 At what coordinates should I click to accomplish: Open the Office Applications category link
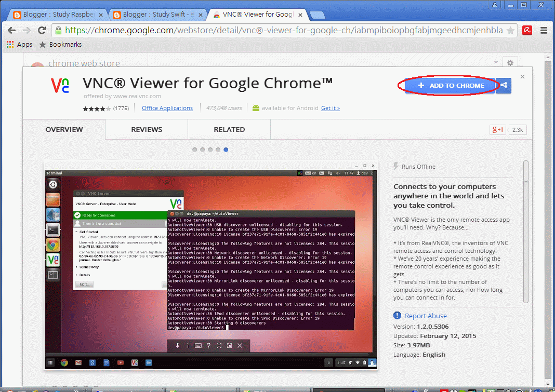click(x=167, y=109)
